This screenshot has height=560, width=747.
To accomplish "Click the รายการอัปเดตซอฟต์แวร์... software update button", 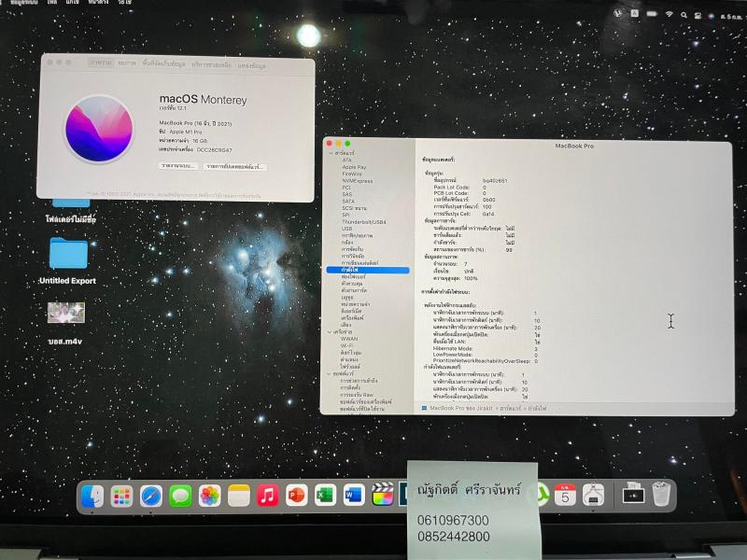I will coord(234,167).
